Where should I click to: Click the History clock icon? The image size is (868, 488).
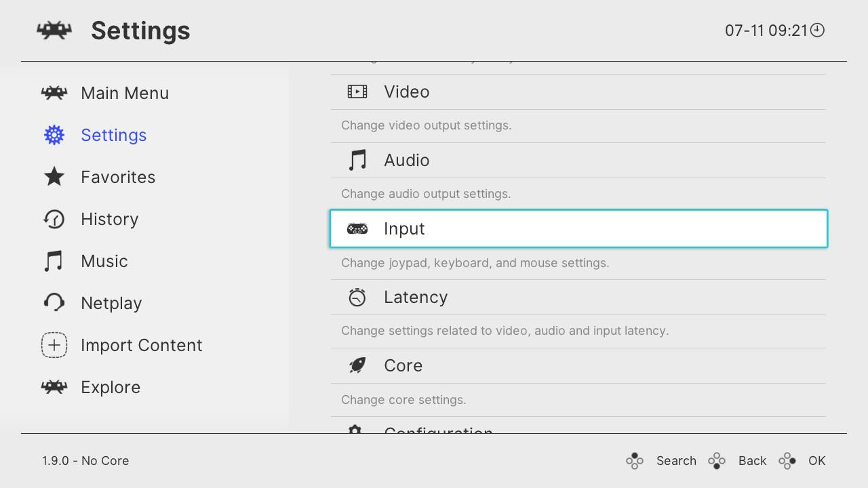(x=54, y=219)
